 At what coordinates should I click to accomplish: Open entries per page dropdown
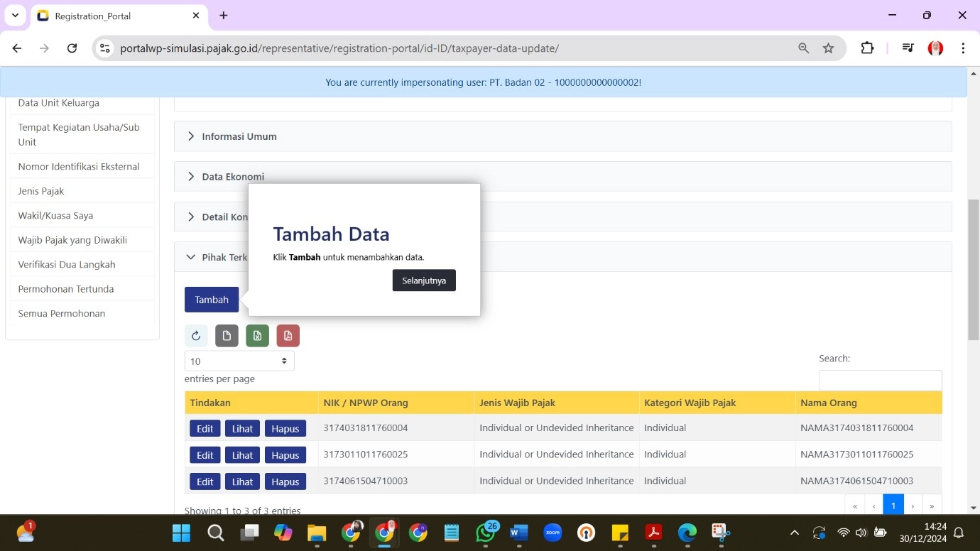(239, 361)
